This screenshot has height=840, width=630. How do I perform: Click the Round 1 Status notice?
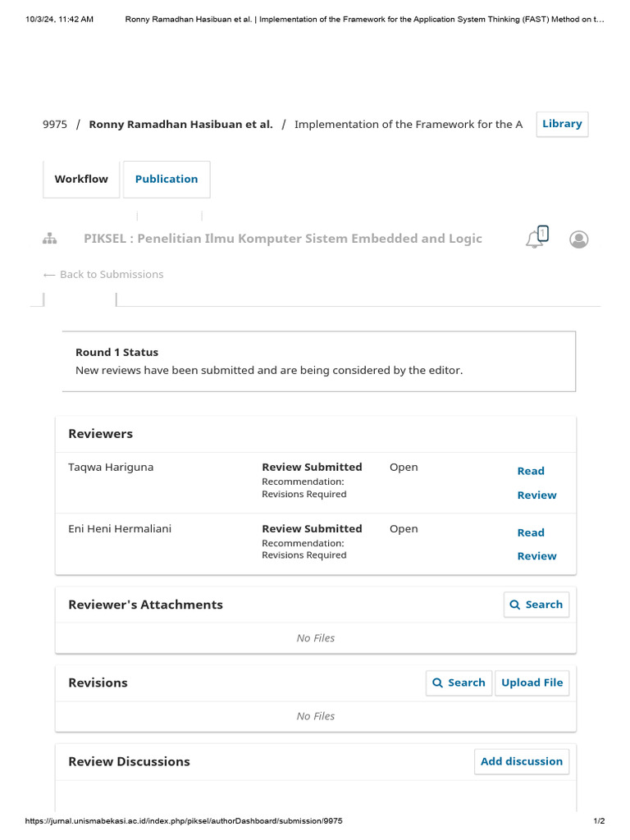[x=319, y=361]
